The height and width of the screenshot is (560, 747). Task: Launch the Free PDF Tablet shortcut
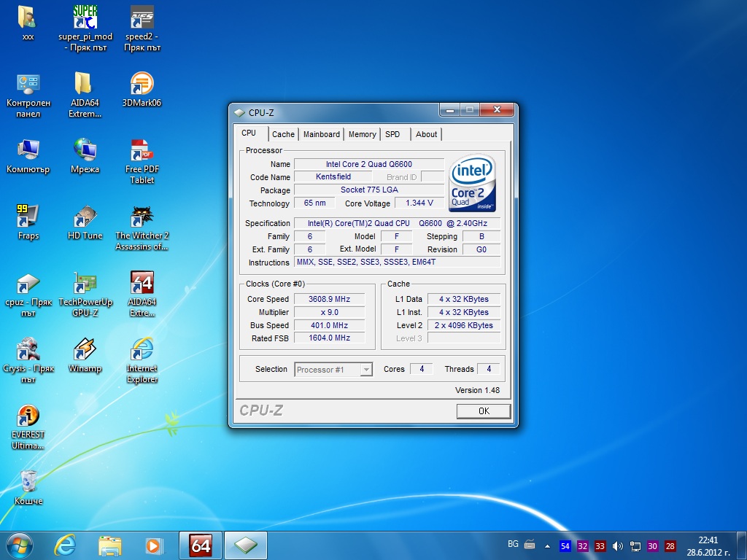(142, 161)
